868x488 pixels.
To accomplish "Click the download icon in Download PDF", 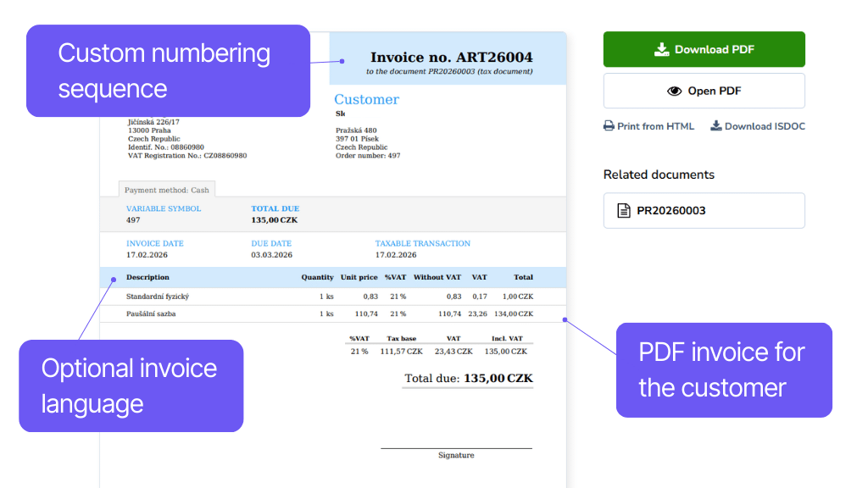I will click(661, 50).
